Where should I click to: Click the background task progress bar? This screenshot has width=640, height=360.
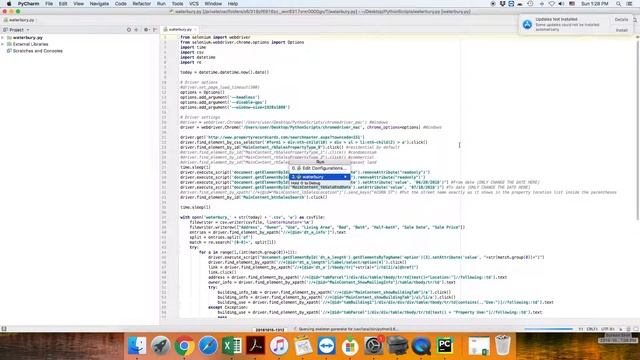click(548, 329)
